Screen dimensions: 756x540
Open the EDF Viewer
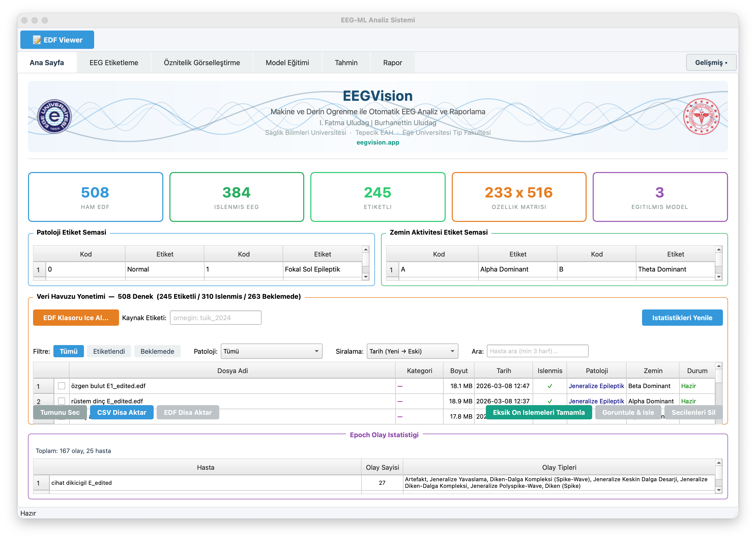(x=57, y=39)
